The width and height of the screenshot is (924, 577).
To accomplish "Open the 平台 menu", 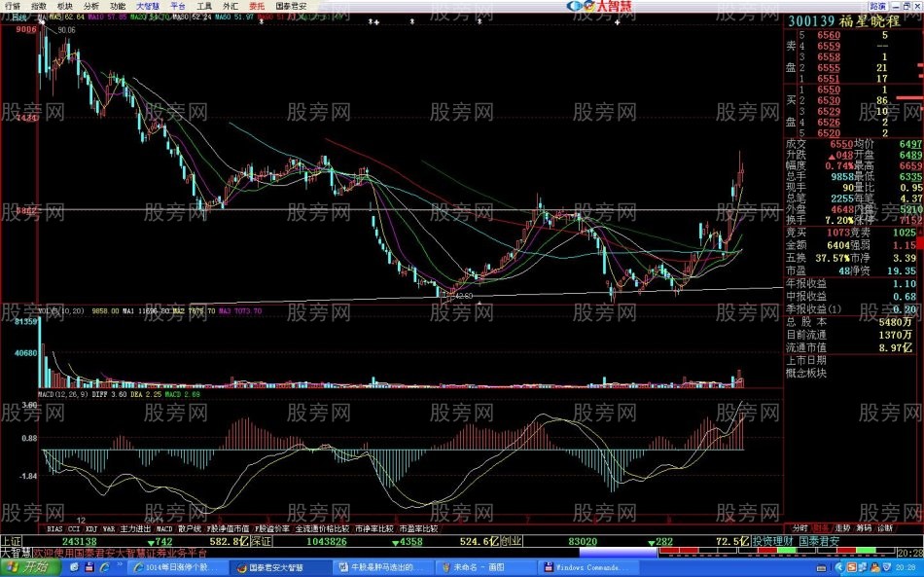I will coord(177,6).
